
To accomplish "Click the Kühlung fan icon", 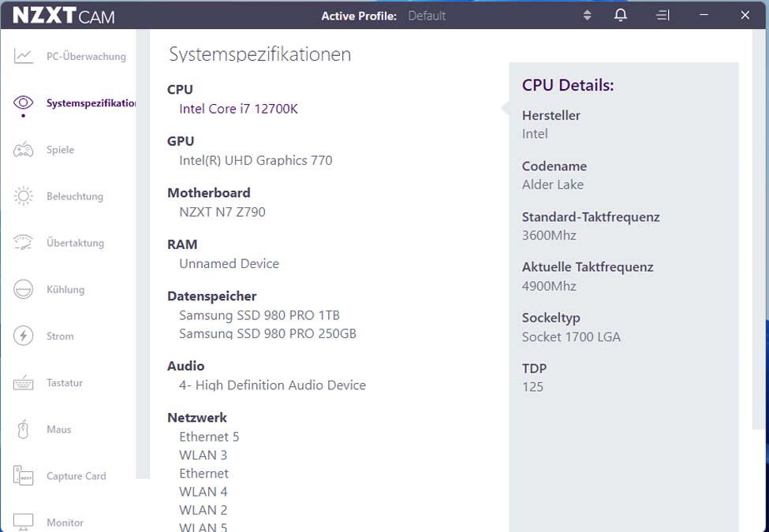I will 23,289.
